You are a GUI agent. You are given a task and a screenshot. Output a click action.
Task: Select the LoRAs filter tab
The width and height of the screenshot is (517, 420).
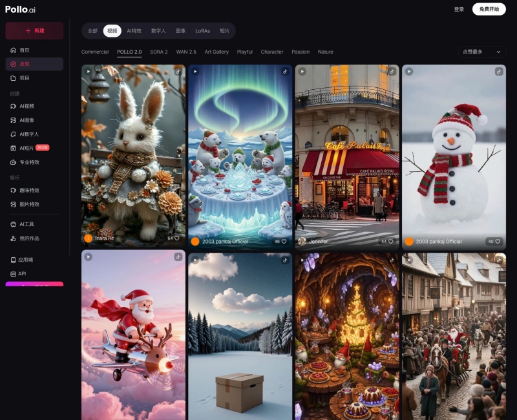pos(202,31)
